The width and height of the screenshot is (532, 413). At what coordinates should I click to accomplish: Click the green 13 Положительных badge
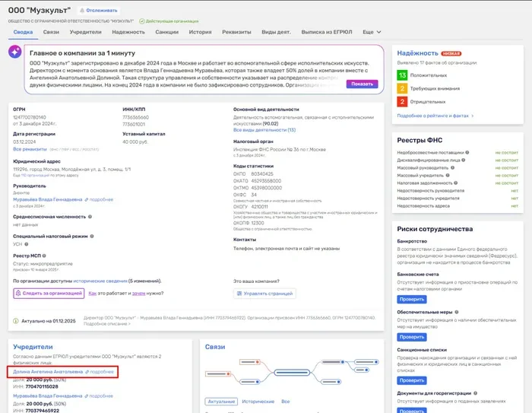[403, 75]
